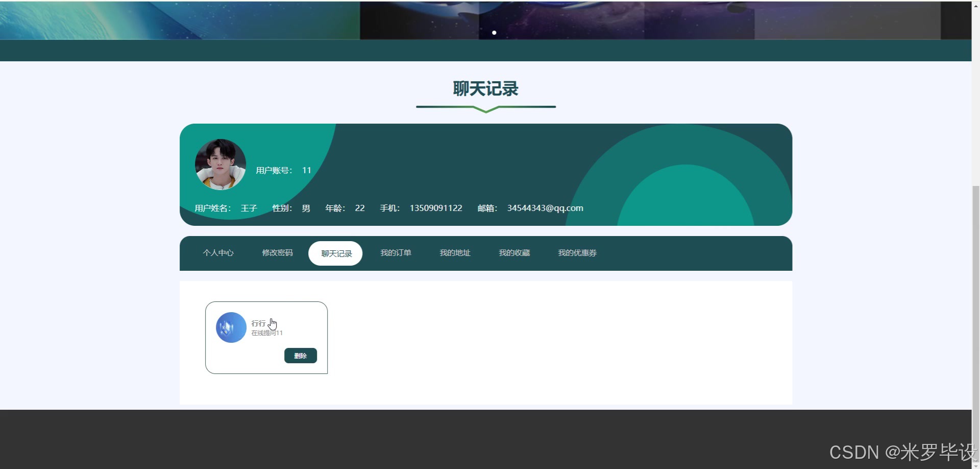Open the 我的优惠券 tab
The height and width of the screenshot is (469, 980).
[x=577, y=252]
